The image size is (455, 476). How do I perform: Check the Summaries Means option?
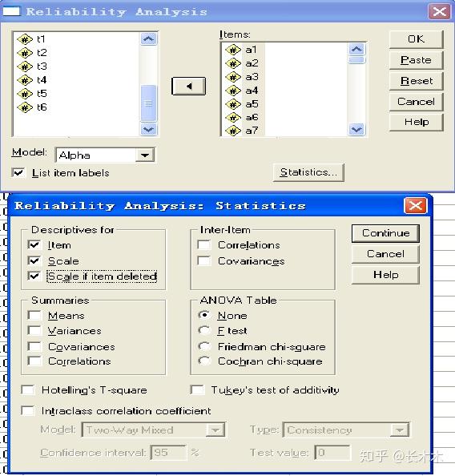tap(34, 315)
